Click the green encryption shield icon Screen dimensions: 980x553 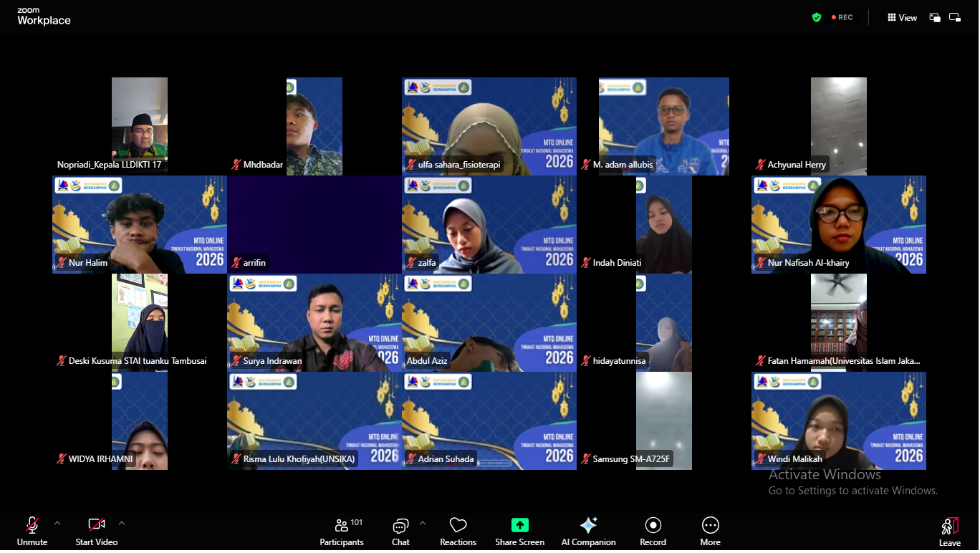click(816, 17)
